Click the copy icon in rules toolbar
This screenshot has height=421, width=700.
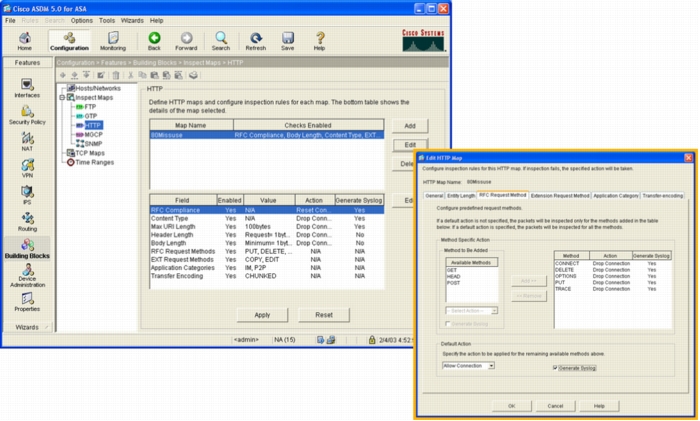point(142,75)
